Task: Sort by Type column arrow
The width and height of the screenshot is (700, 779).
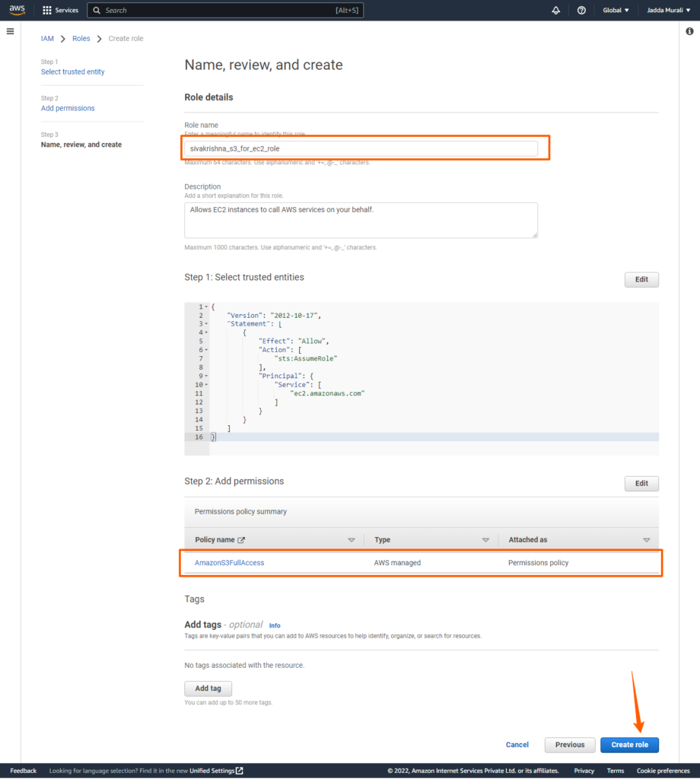Action: 485,540
